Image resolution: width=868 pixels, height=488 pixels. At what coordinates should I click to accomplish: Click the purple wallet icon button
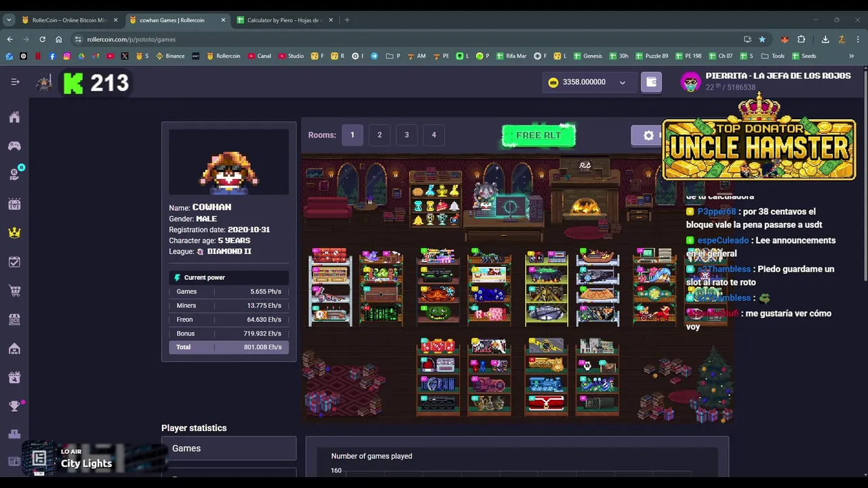[651, 82]
